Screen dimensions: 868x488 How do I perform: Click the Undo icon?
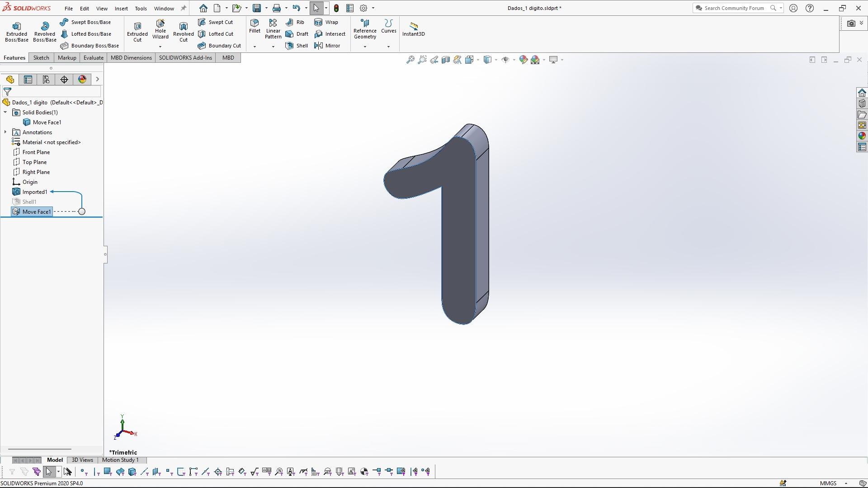(296, 8)
